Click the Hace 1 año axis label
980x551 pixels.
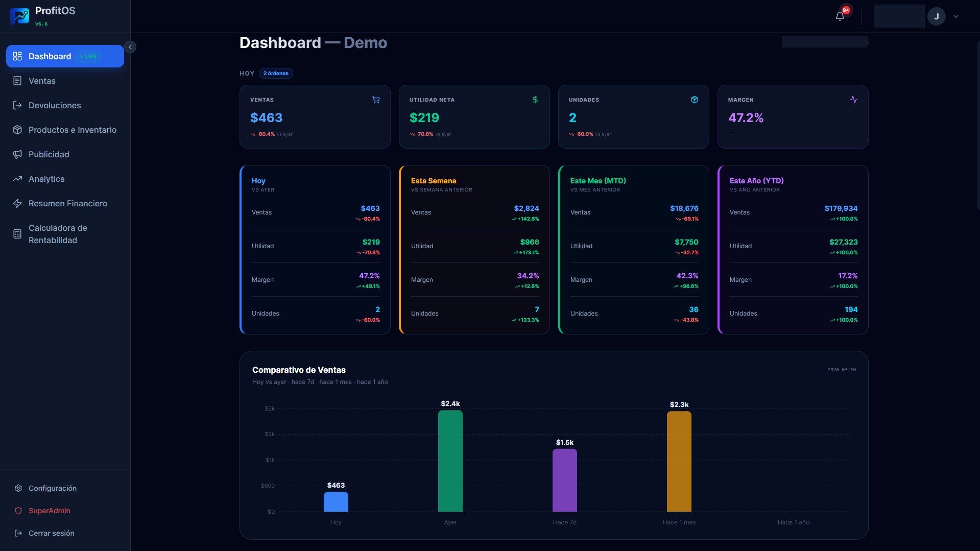794,522
